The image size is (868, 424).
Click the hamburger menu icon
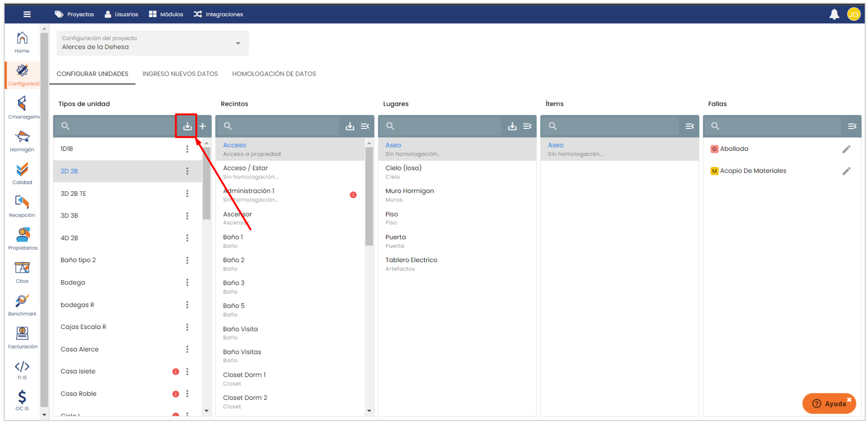pyautogui.click(x=27, y=14)
